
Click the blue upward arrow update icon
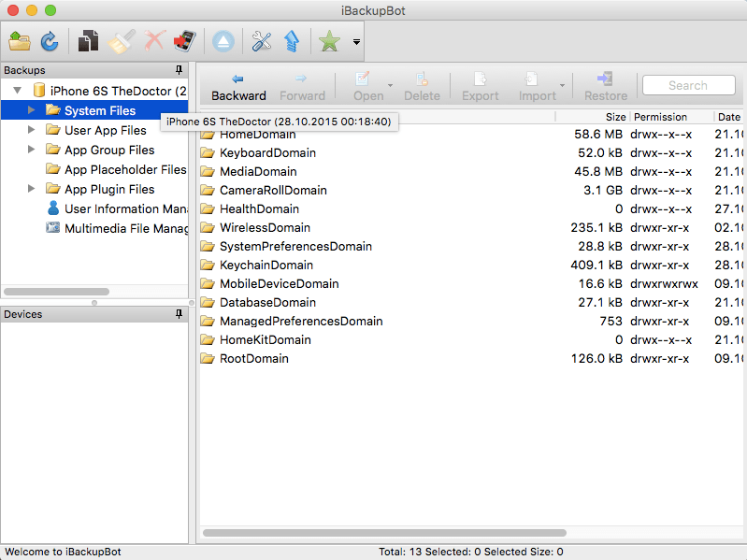(292, 41)
